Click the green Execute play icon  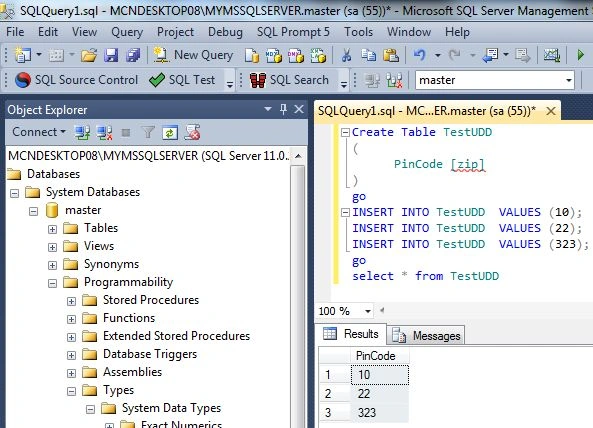(580, 55)
